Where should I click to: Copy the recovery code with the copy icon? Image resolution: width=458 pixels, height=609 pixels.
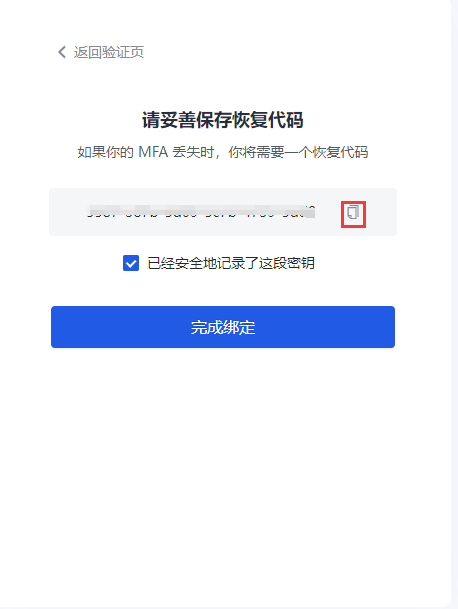(x=353, y=213)
